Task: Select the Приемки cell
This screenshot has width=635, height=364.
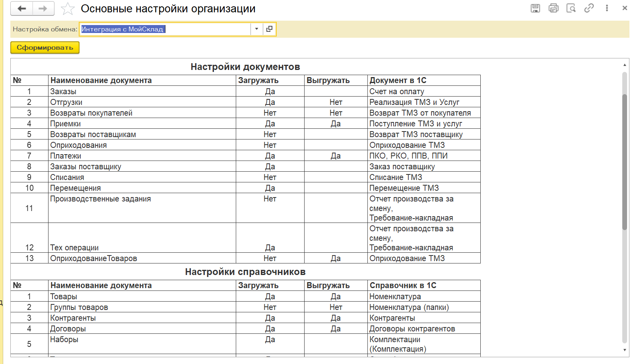Action: (142, 124)
